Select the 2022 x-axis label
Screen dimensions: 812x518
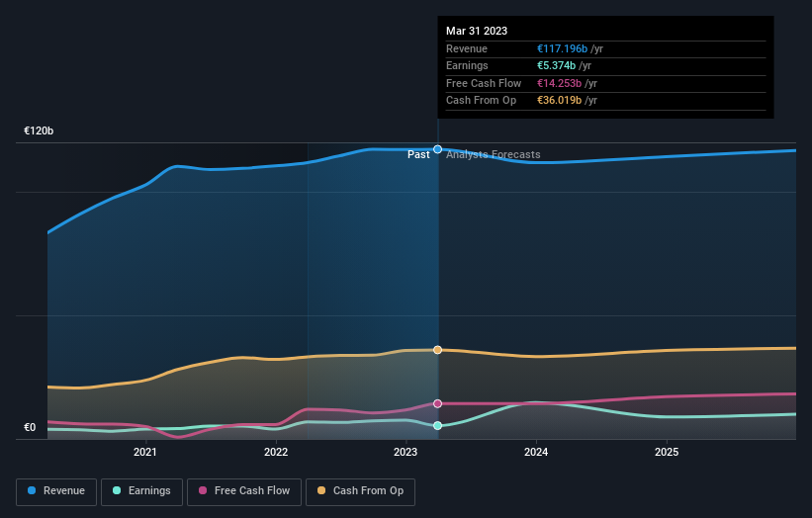(276, 452)
